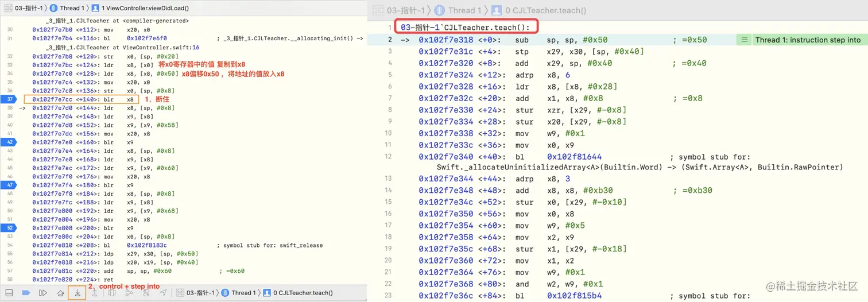This screenshot has width=868, height=302.
Task: Click the step out upload-arrow icon
Action: pos(94,293)
